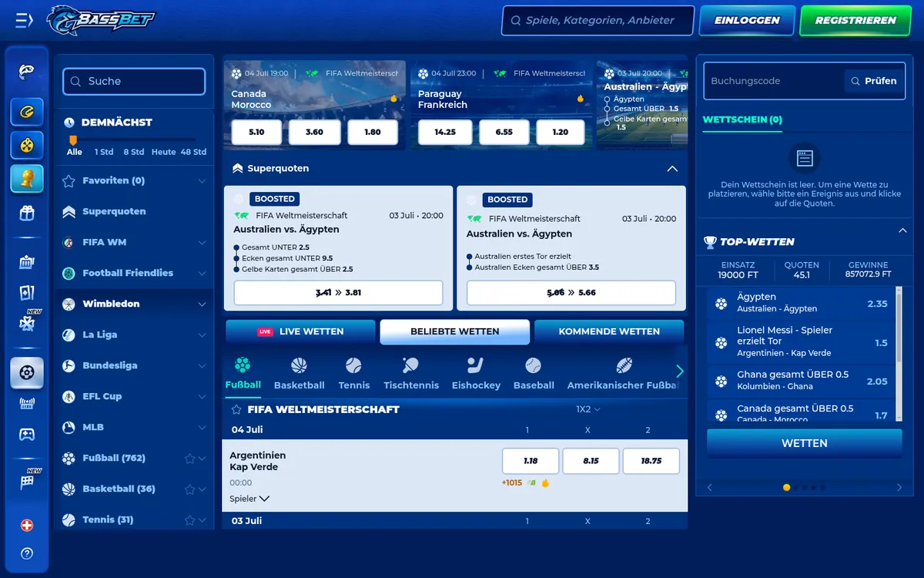924x578 pixels.
Task: Click the Registrieren button
Action: tap(855, 21)
